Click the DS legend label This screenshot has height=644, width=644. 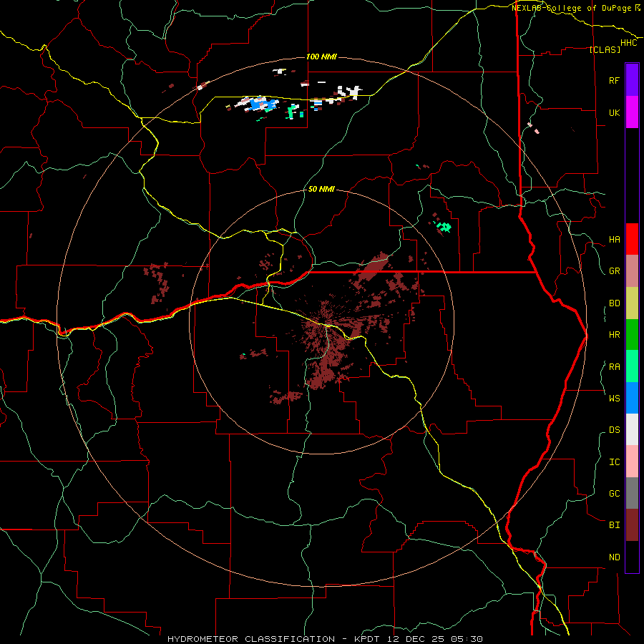point(614,430)
